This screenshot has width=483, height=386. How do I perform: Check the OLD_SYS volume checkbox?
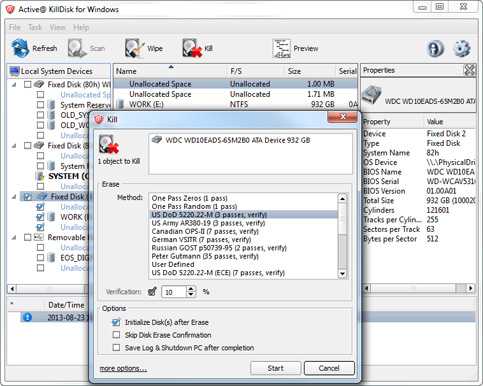40,115
